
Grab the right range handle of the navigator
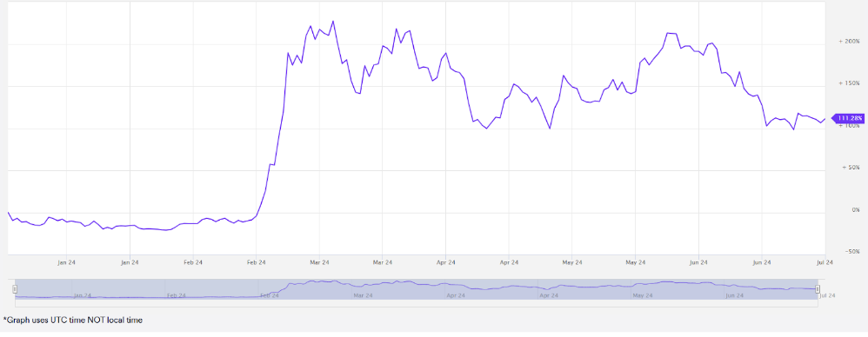tap(817, 289)
